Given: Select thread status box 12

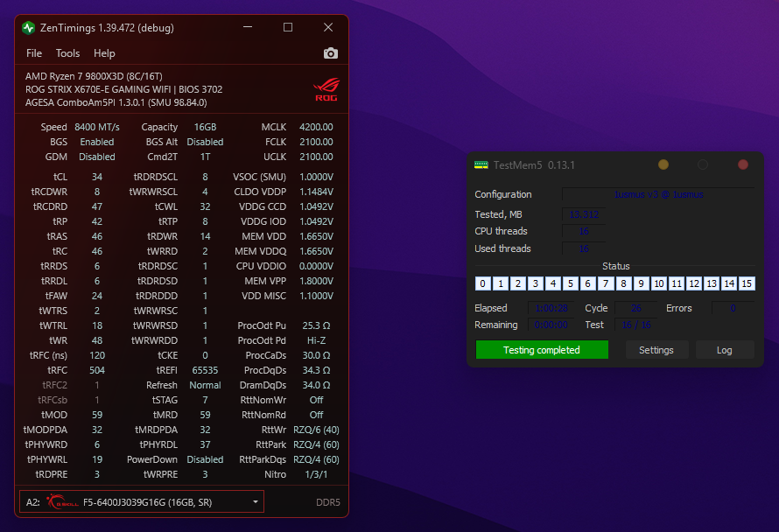Looking at the screenshot, I should [694, 283].
